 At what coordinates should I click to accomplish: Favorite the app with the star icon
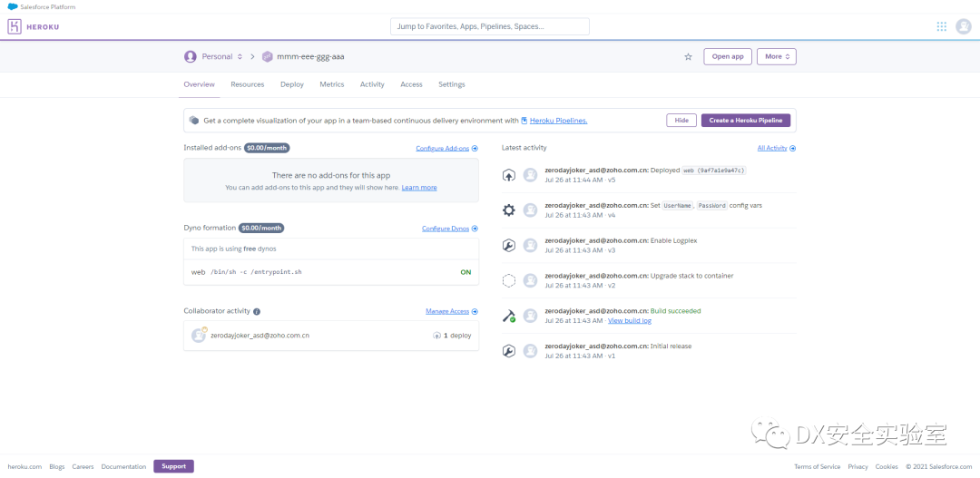(x=688, y=57)
